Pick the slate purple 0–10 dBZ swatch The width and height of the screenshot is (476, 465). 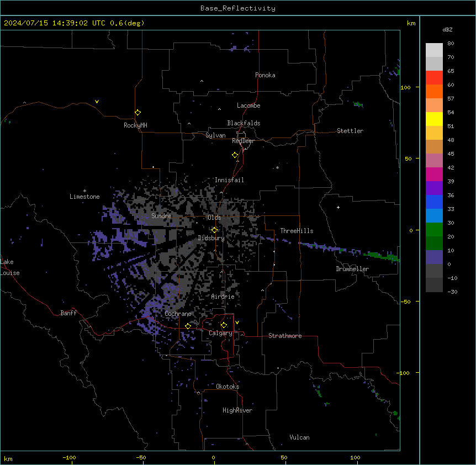[434, 257]
